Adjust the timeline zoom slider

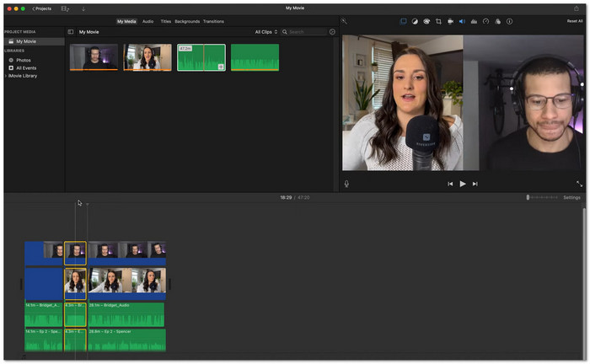click(542, 197)
